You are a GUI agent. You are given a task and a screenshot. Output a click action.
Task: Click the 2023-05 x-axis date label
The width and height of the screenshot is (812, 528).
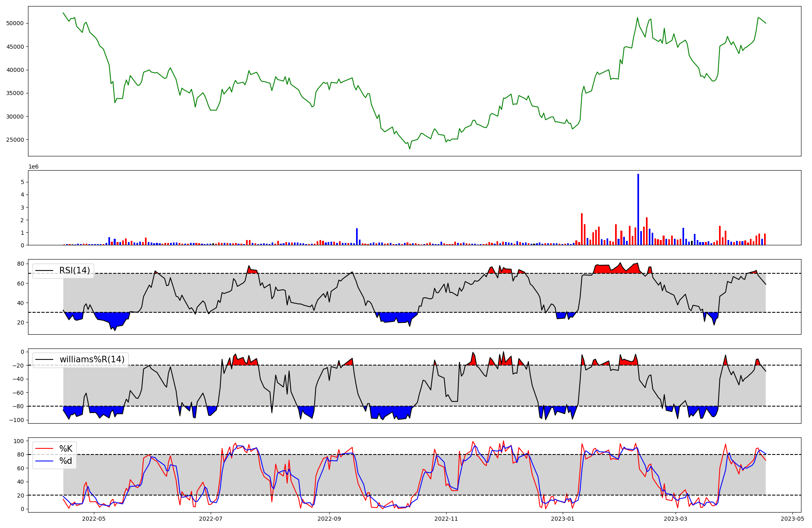793,519
